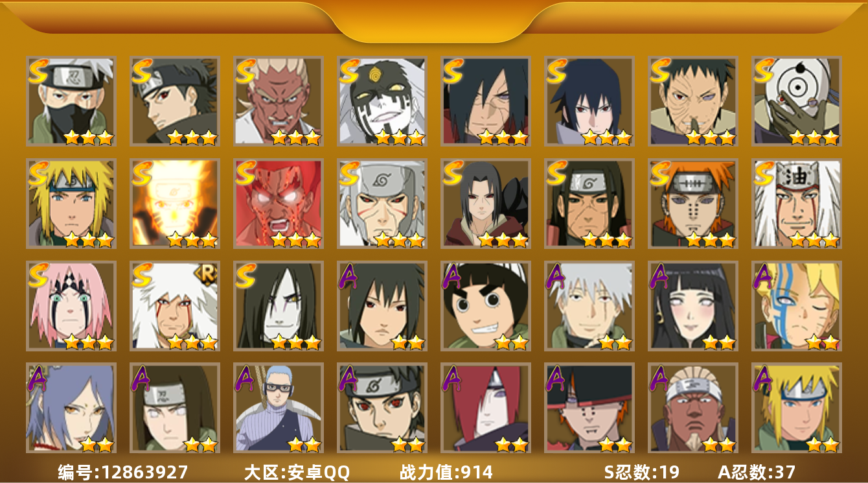This screenshot has height=483, width=868.
Task: Select the white spiral-masked Obito portrait
Action: click(796, 100)
